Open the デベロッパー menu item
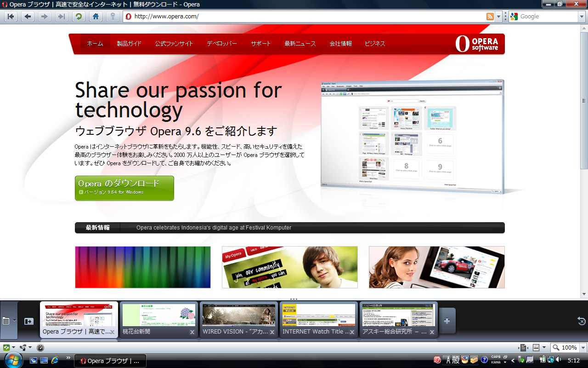Viewport: 588px width, 368px height. point(222,44)
